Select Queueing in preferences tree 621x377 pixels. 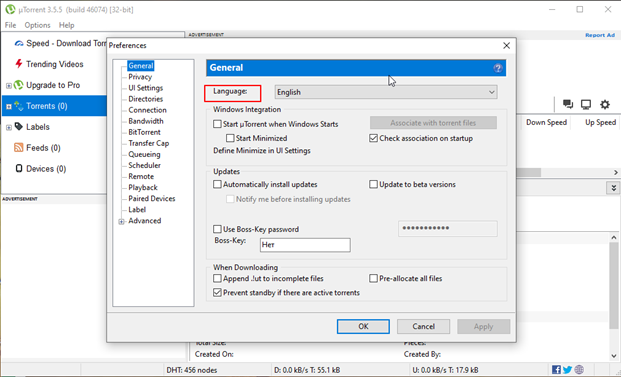[144, 154]
